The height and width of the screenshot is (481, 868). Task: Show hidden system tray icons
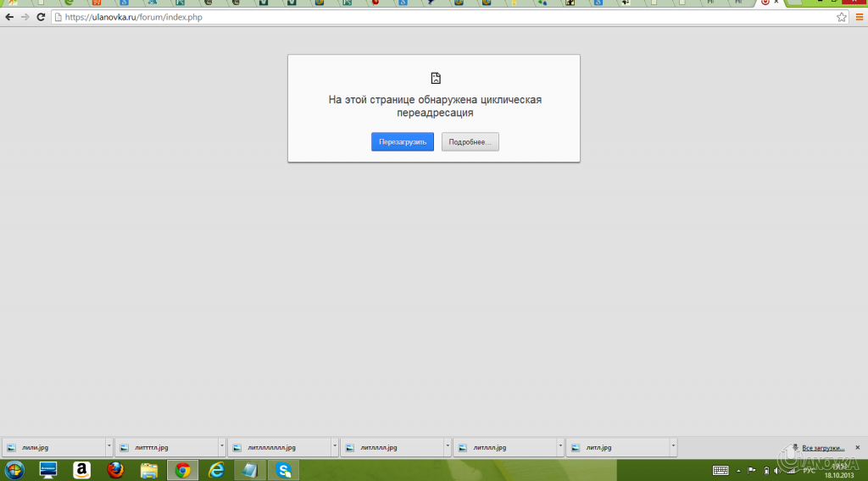click(737, 470)
